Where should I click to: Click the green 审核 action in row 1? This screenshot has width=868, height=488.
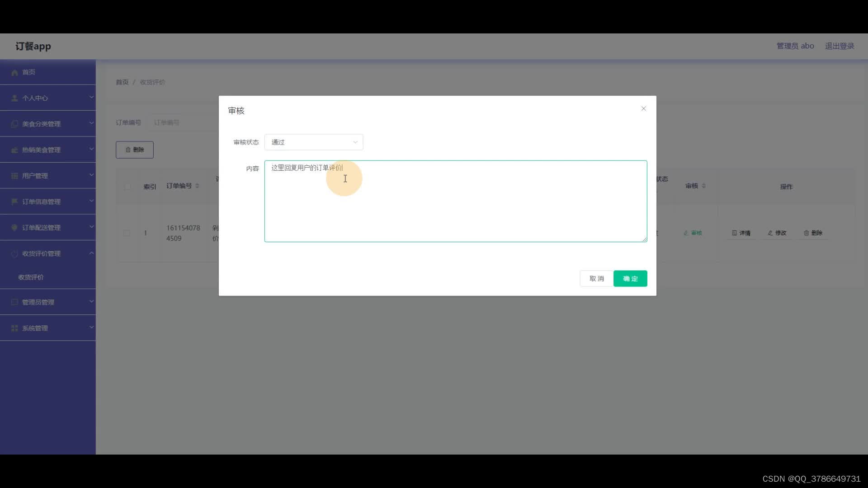coord(693,233)
